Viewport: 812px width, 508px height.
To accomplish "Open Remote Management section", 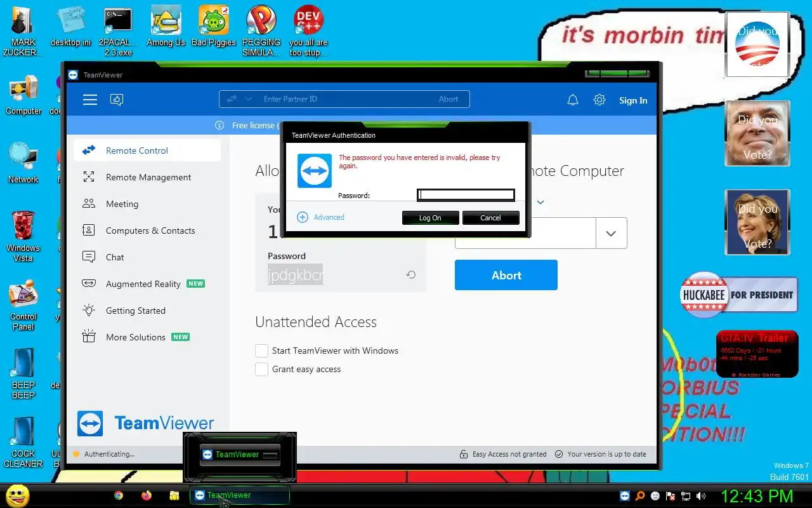I will (147, 177).
